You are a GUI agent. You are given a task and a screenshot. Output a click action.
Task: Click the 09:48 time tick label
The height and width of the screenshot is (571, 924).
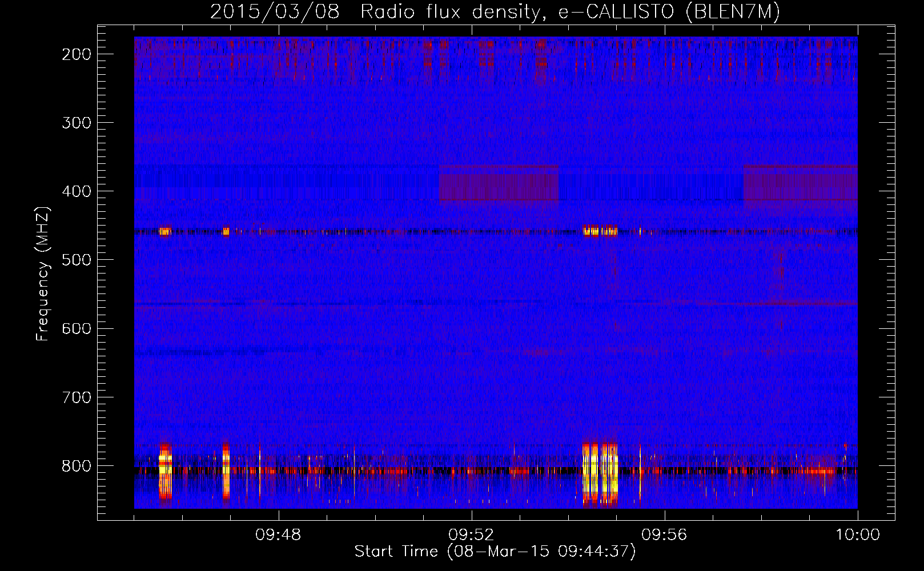[278, 535]
